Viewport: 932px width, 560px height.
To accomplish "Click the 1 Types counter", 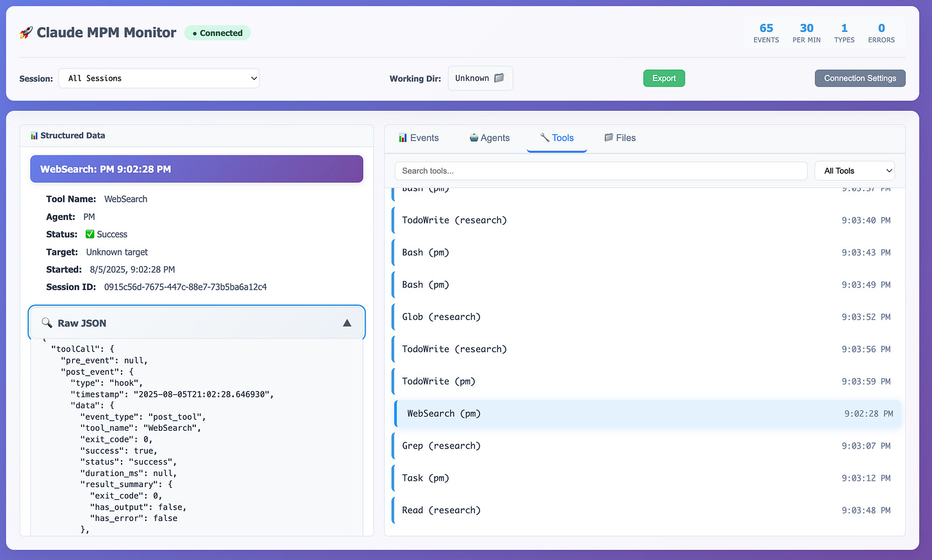I will click(x=844, y=33).
